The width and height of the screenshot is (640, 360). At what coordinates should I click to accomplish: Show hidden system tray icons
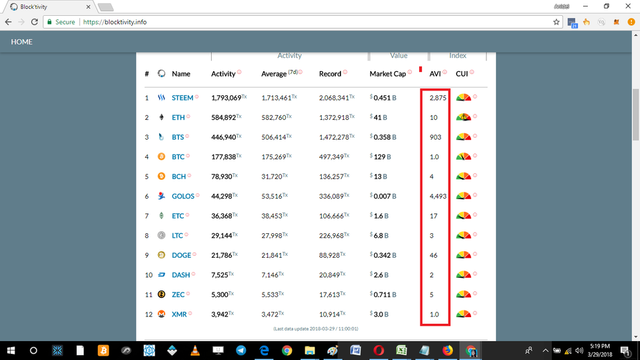[x=545, y=351]
